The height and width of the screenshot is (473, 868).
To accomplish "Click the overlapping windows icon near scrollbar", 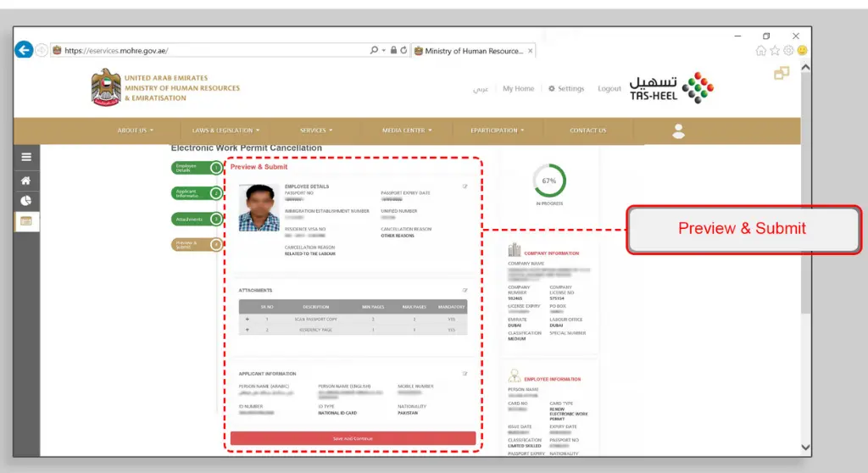I will pos(782,73).
